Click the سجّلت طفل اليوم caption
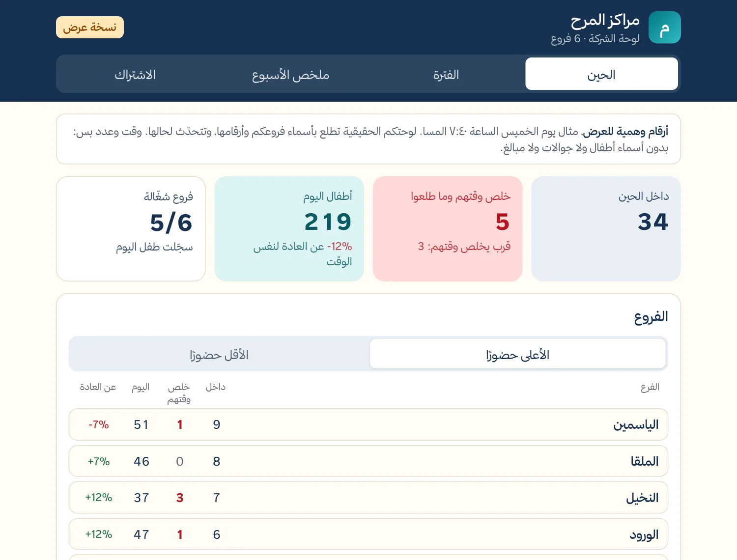This screenshot has height=560, width=737. click(x=154, y=247)
